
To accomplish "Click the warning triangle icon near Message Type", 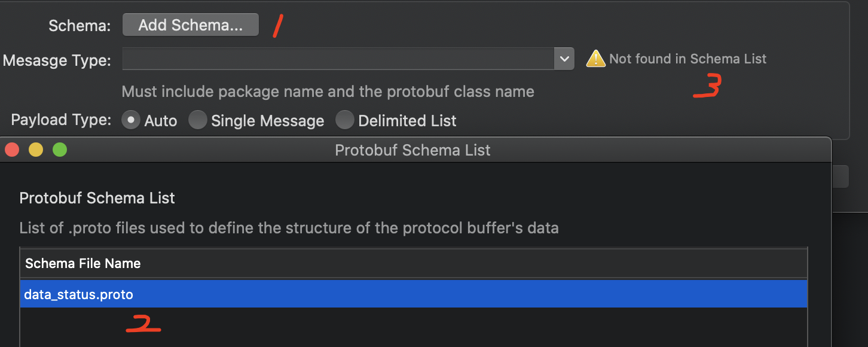I will coord(595,58).
